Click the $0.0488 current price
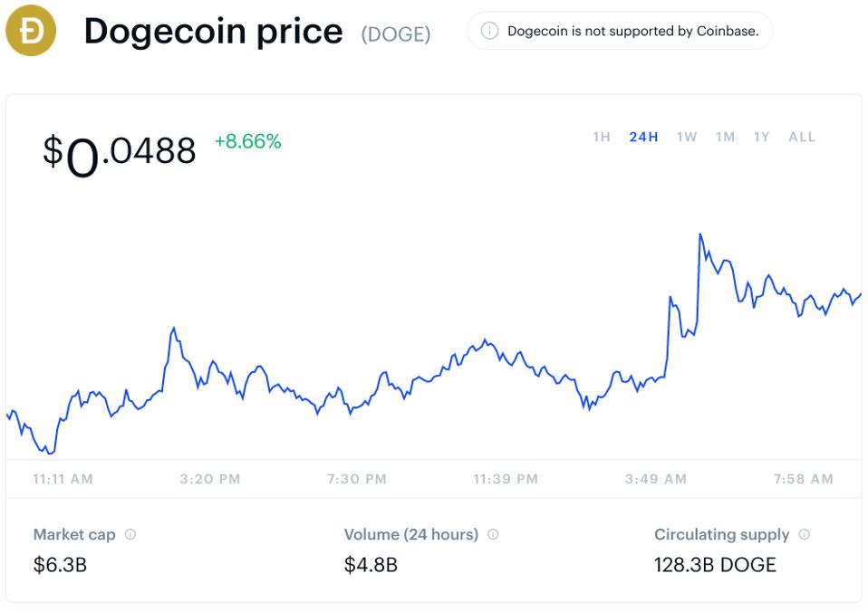868x612 pixels. pos(119,151)
